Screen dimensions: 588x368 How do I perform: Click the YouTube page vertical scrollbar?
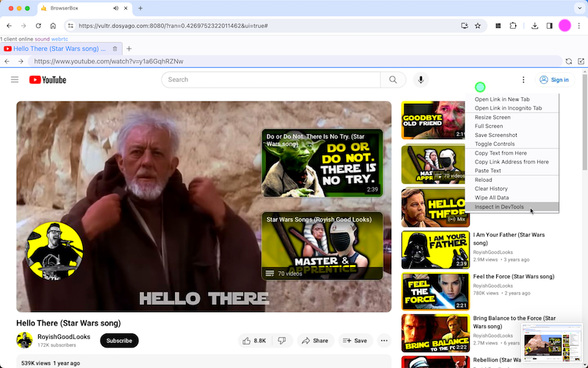584,122
